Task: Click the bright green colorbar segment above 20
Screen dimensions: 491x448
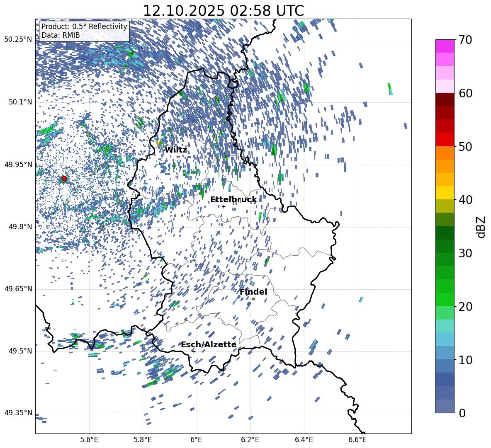Action: pos(445,299)
